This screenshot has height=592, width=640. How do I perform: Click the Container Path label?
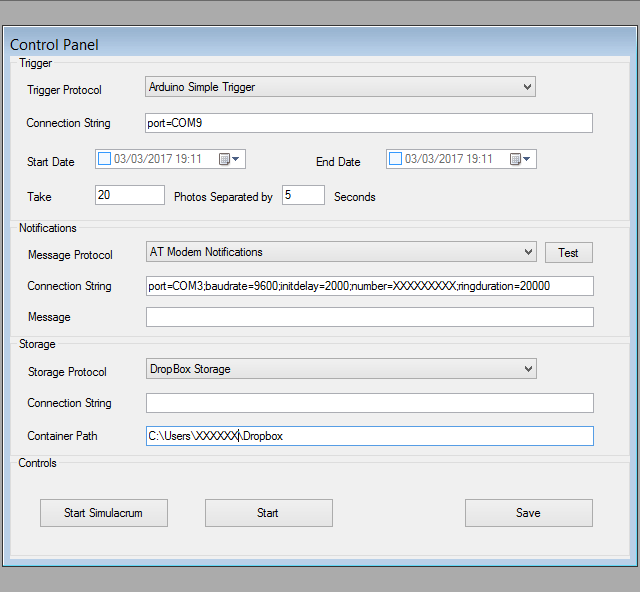pyautogui.click(x=62, y=436)
